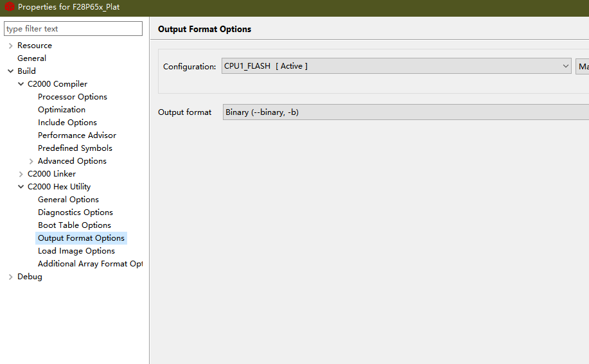The width and height of the screenshot is (589, 364).
Task: Select C2000 Compiler in the tree
Action: (x=57, y=84)
